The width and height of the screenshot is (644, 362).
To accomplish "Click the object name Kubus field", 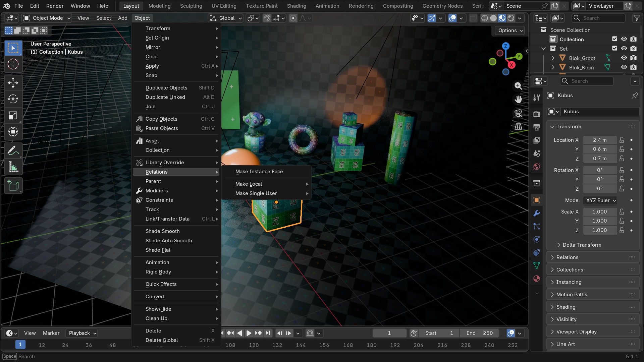I will pyautogui.click(x=600, y=112).
